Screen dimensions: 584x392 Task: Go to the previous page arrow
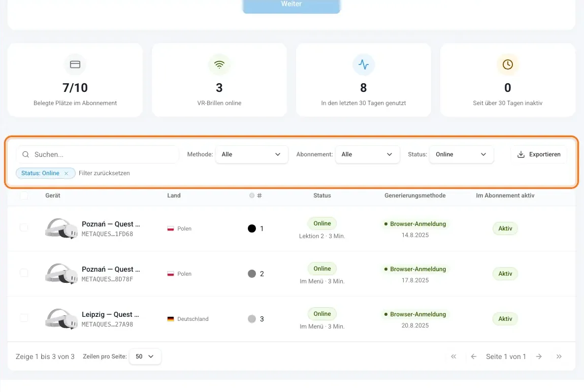[x=473, y=356]
